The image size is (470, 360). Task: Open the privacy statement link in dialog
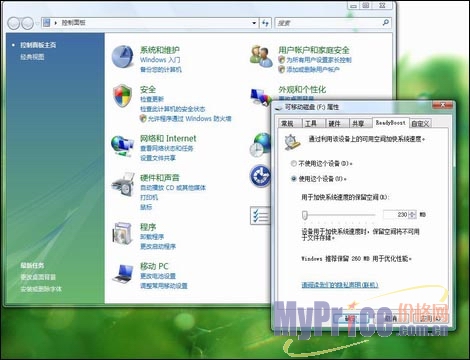340,285
